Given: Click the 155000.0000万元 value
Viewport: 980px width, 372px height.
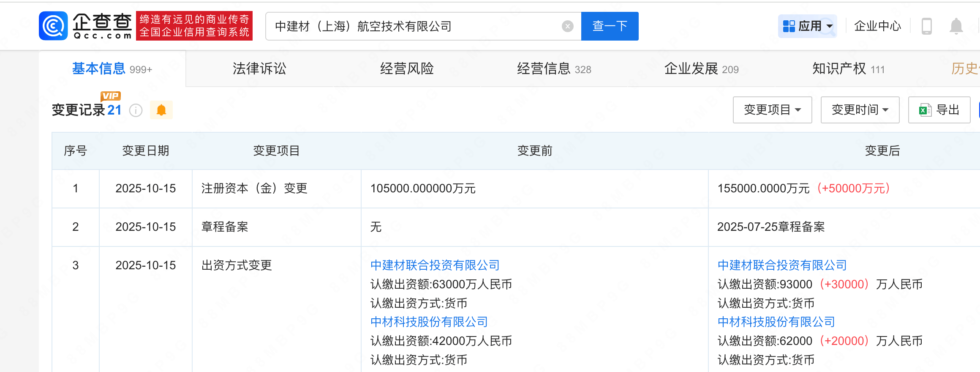Looking at the screenshot, I should pyautogui.click(x=763, y=188).
